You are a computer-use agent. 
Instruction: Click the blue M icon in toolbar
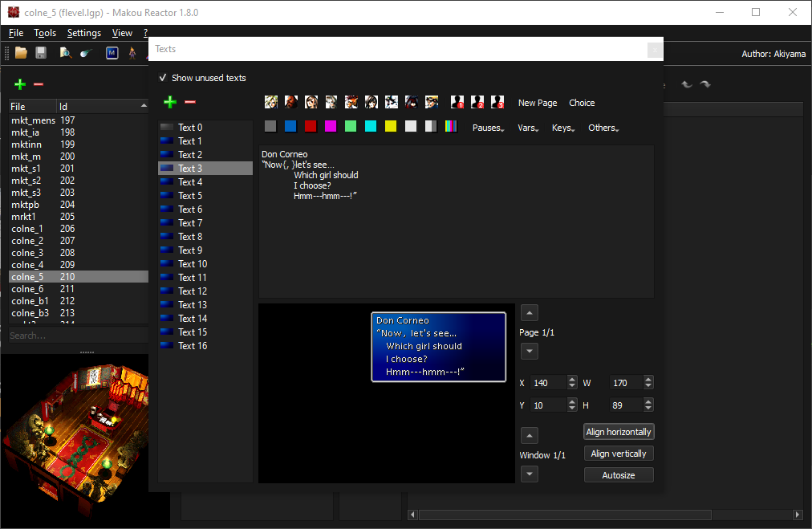coord(112,53)
